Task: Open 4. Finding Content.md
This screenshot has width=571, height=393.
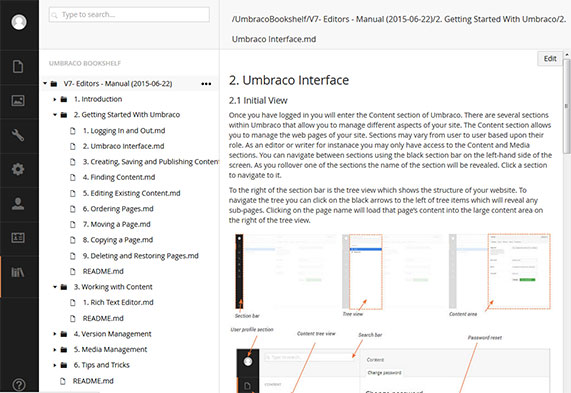Action: (x=119, y=177)
